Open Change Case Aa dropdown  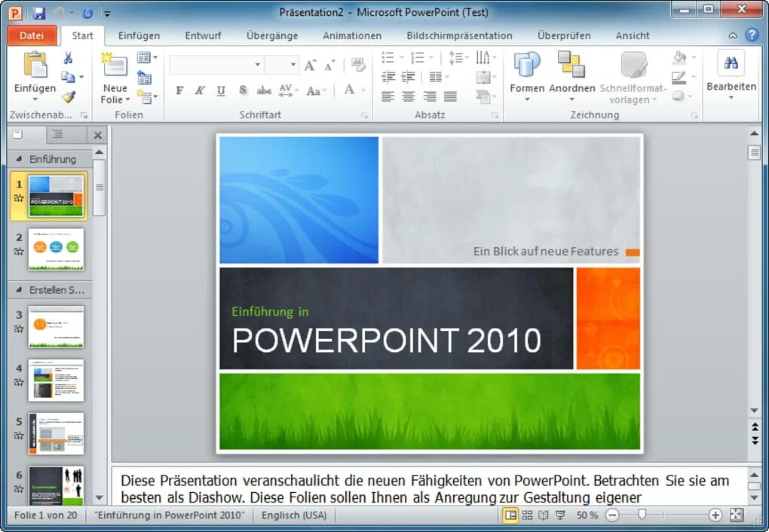(x=317, y=90)
